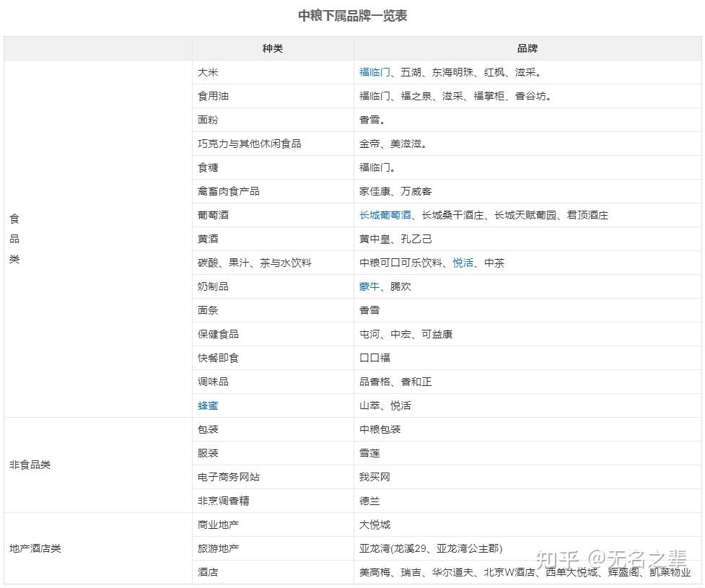Select the 旅游地产 cell
The height and width of the screenshot is (588, 705).
(x=273, y=549)
